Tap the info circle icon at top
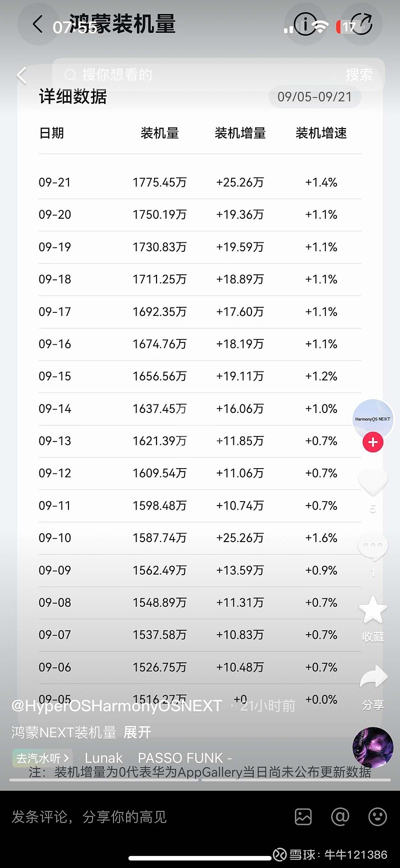The height and width of the screenshot is (868, 400). pyautogui.click(x=304, y=24)
